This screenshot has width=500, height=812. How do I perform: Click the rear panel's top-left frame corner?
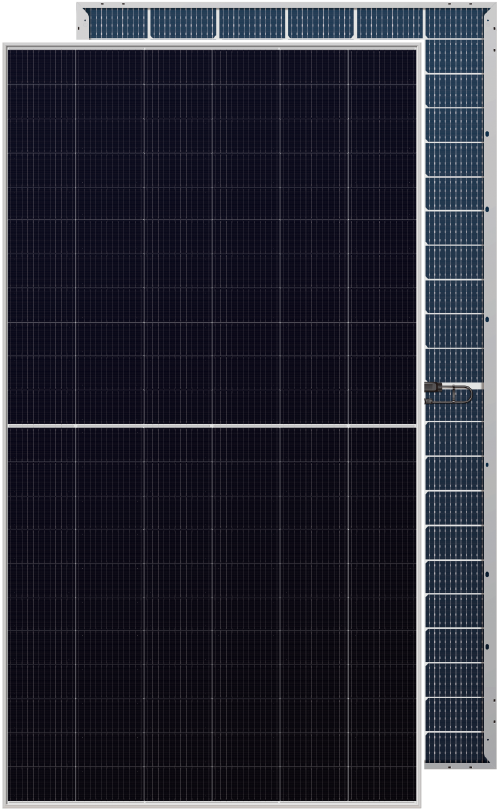point(80,6)
